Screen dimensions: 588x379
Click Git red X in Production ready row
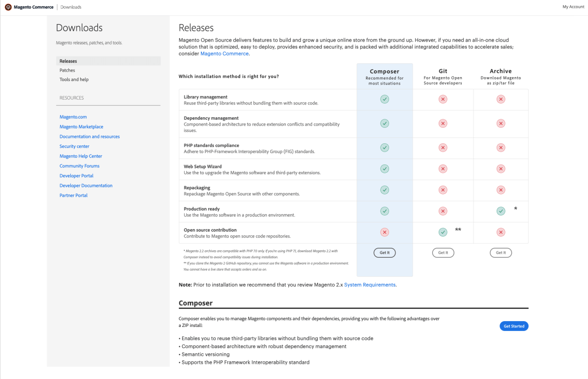click(x=443, y=211)
